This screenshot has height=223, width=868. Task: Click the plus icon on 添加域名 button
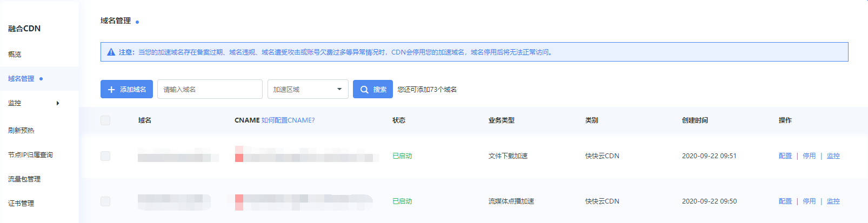pos(111,90)
